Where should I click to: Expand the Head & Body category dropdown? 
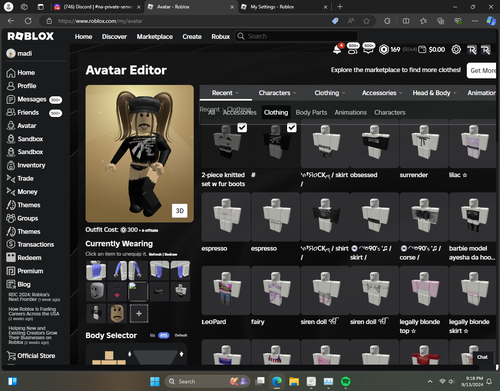[434, 93]
